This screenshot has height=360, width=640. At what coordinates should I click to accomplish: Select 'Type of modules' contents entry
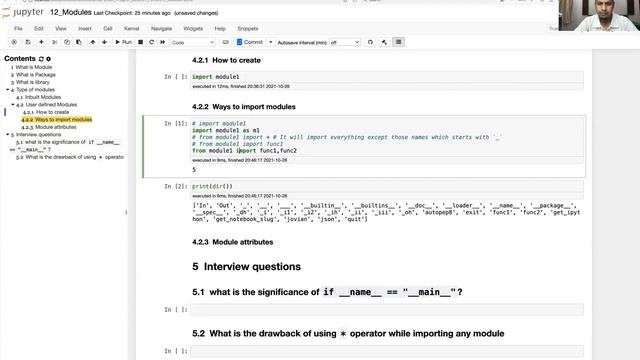(35, 90)
